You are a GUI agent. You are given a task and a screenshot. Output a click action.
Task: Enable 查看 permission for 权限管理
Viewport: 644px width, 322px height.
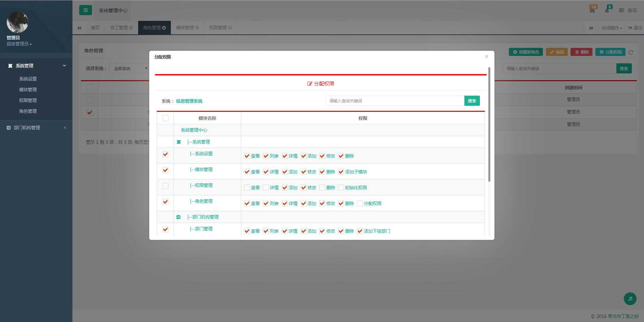click(x=247, y=188)
